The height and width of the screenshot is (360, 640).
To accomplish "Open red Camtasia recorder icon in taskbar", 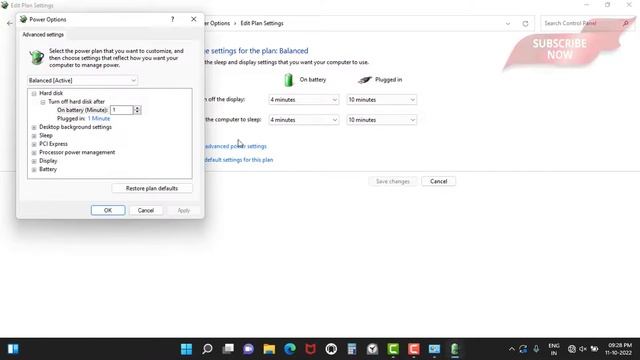I will pyautogui.click(x=413, y=349).
